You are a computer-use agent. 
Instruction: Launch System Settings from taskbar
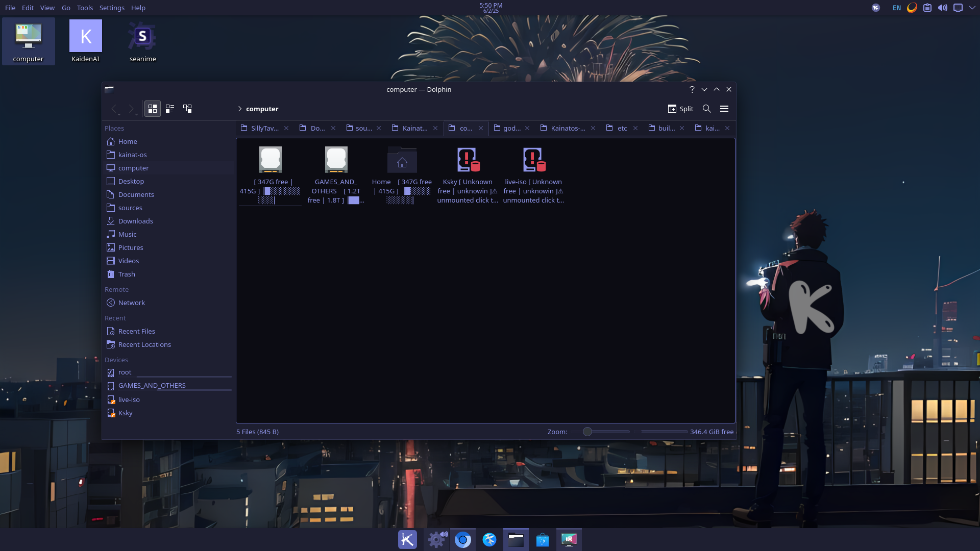click(x=436, y=539)
